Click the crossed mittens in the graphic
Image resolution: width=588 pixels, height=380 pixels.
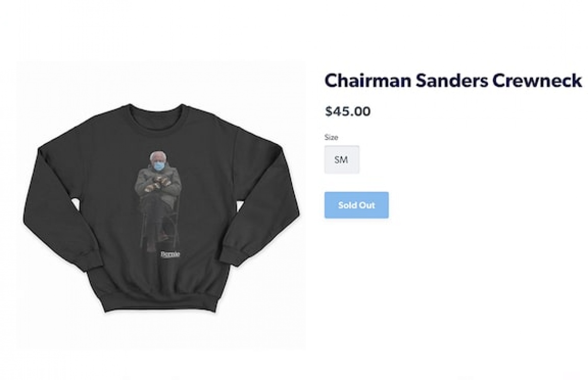click(x=158, y=184)
